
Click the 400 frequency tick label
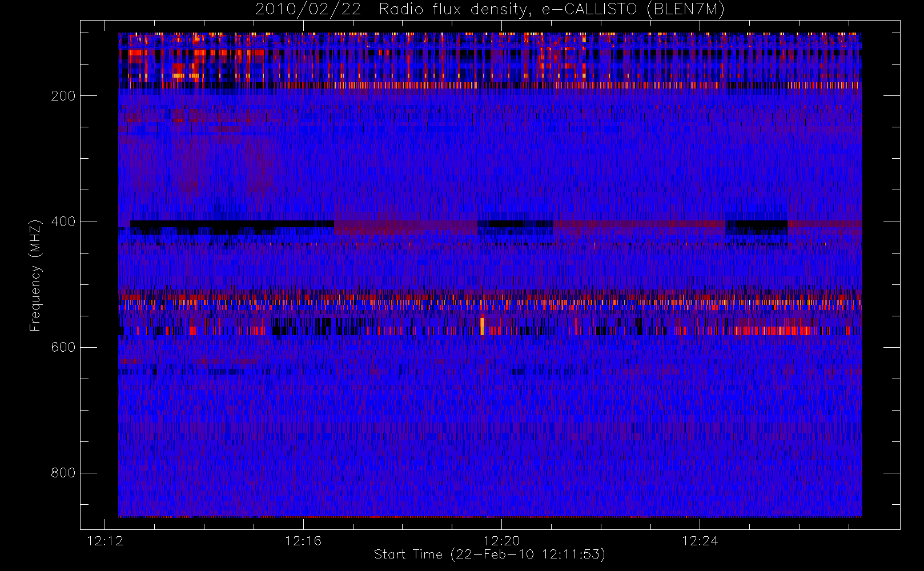pyautogui.click(x=63, y=222)
